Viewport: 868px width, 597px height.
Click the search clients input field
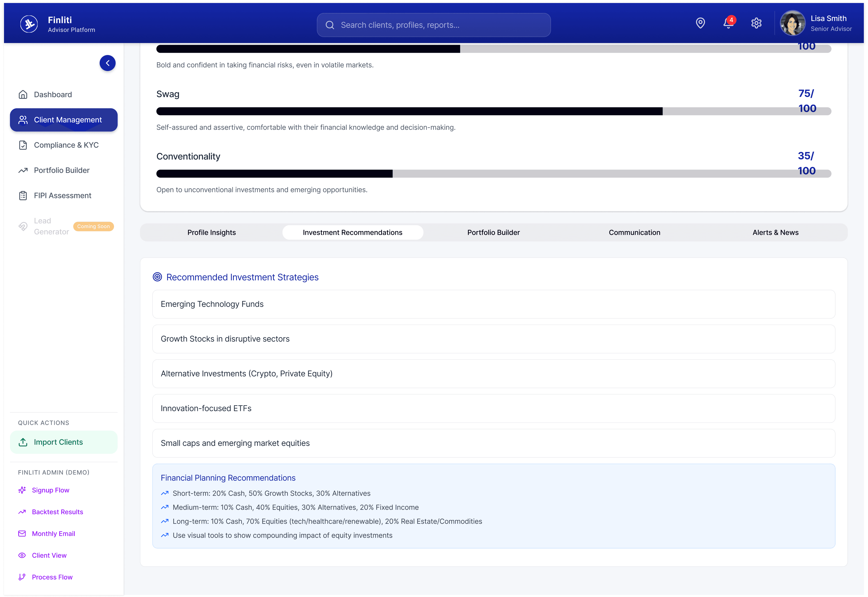coord(433,25)
